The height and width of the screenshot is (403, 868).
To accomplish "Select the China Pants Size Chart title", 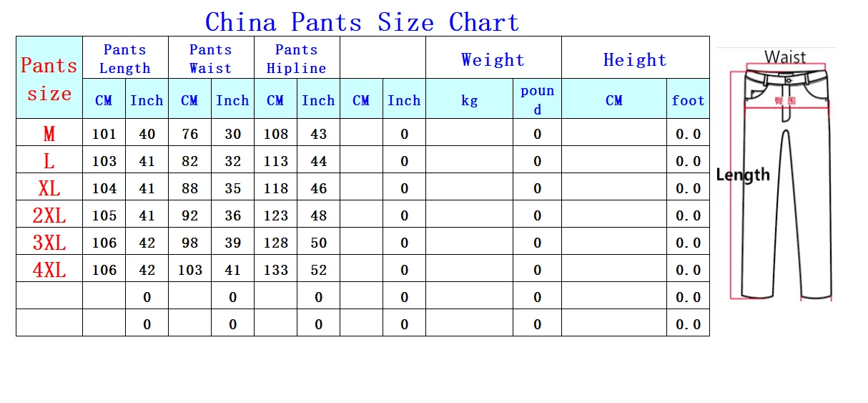I will pos(362,22).
